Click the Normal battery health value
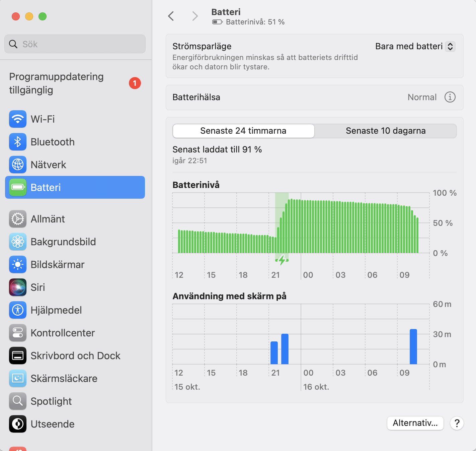476x451 pixels. [422, 97]
